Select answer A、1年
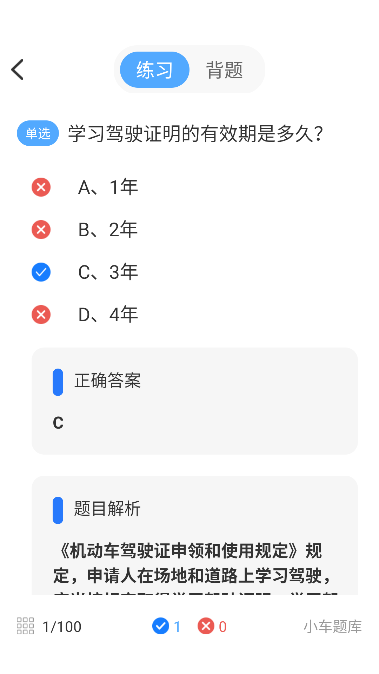 [108, 187]
